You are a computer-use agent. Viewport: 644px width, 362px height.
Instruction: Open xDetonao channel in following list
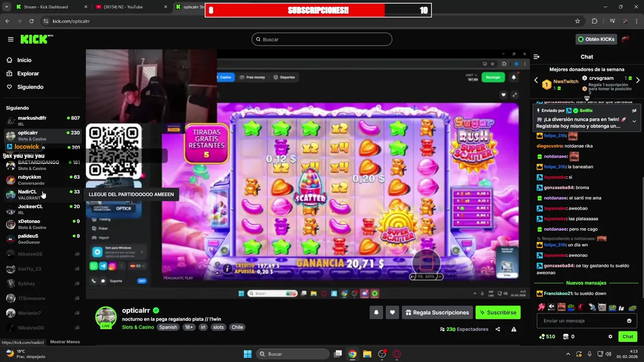[x=43, y=224]
